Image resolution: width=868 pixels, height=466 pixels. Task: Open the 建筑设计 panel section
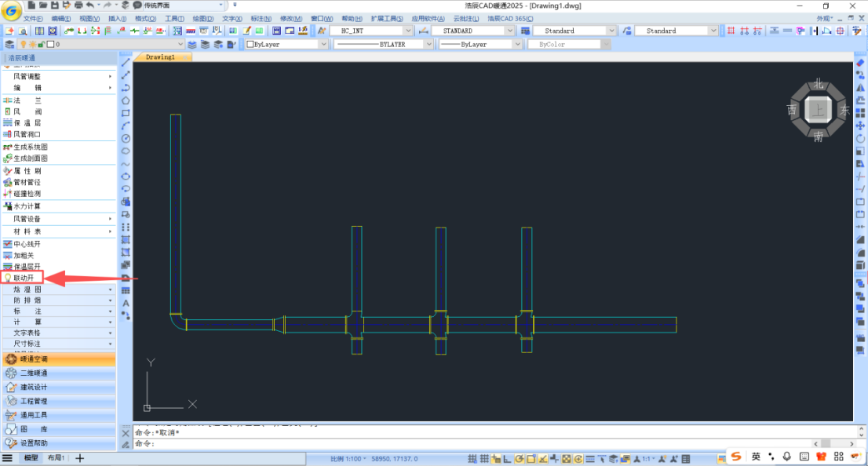(34, 387)
